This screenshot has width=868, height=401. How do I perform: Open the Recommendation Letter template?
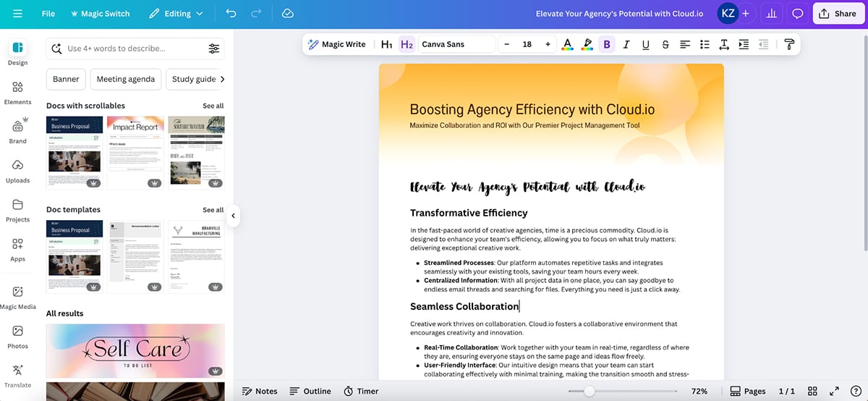coord(135,257)
